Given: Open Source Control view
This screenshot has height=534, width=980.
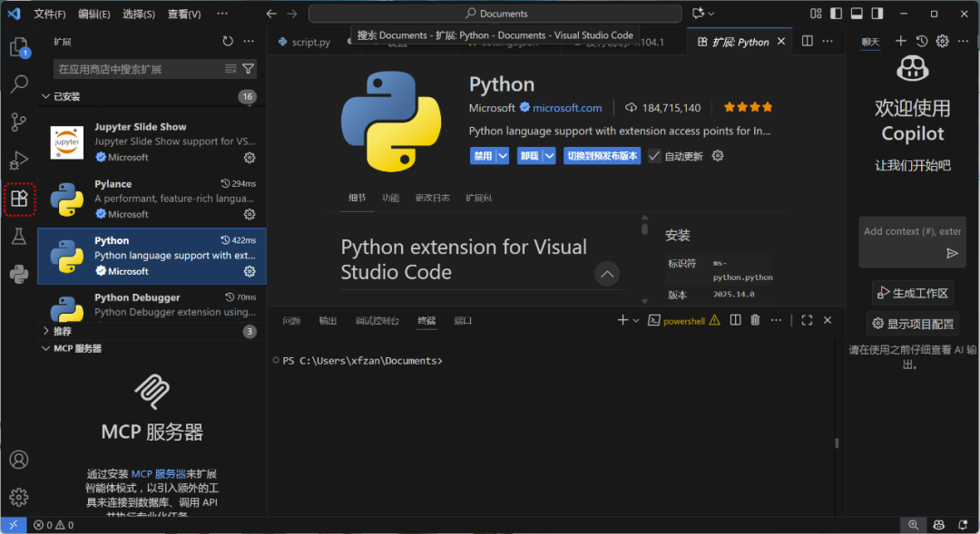Looking at the screenshot, I should click(x=19, y=121).
